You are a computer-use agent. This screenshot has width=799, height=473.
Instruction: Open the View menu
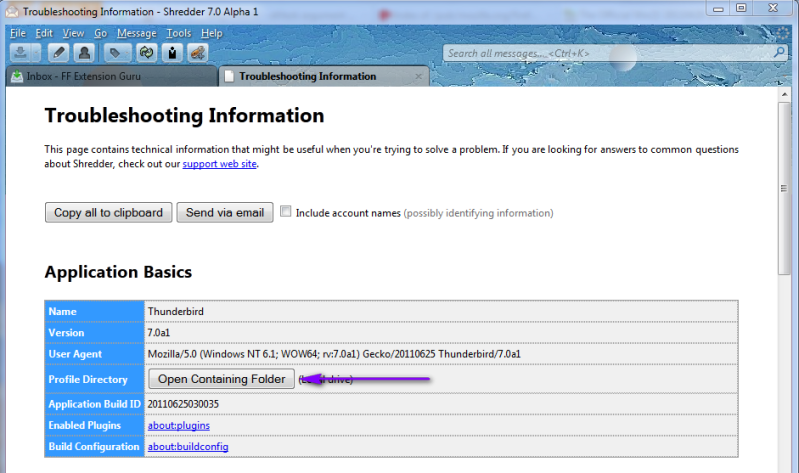[73, 33]
